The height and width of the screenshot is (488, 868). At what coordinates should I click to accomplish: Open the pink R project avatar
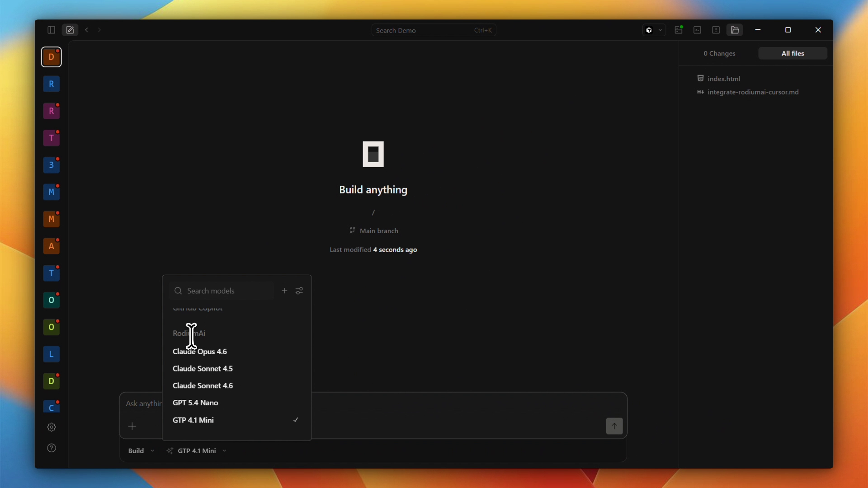52,111
